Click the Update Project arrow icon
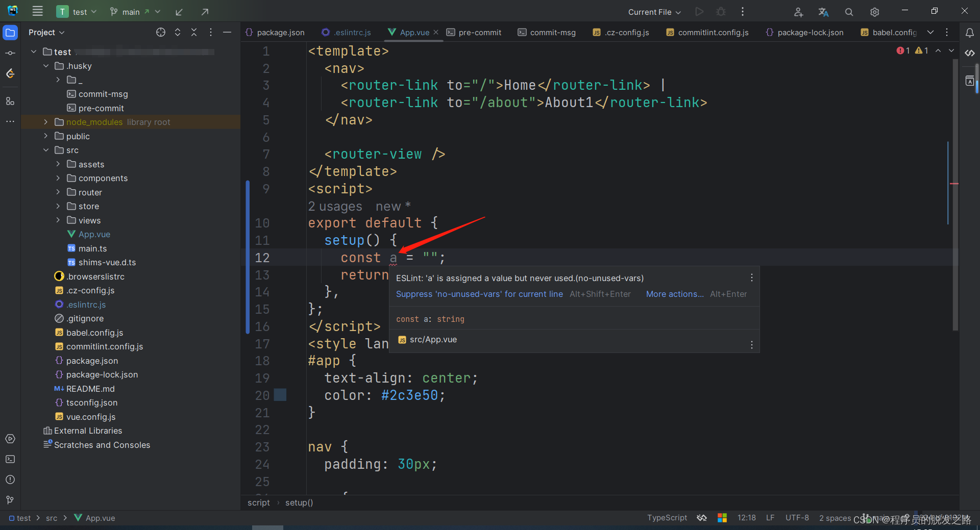This screenshot has width=980, height=530. [179, 12]
